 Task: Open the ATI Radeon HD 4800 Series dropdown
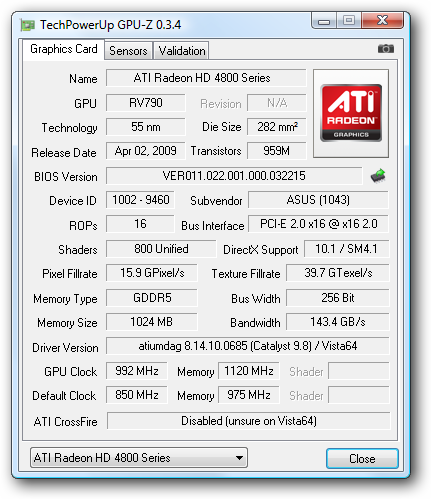pos(139,458)
